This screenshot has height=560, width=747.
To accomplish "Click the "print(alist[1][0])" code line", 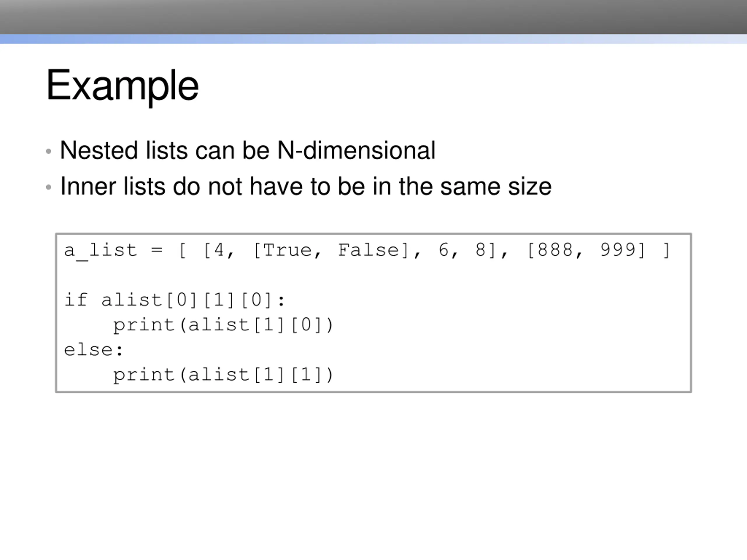I will (223, 325).
